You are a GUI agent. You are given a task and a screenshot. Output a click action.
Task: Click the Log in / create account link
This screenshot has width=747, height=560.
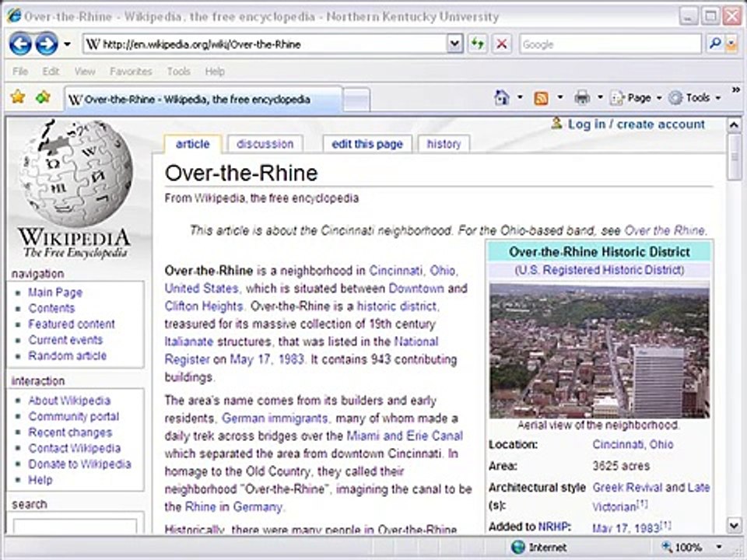[636, 124]
